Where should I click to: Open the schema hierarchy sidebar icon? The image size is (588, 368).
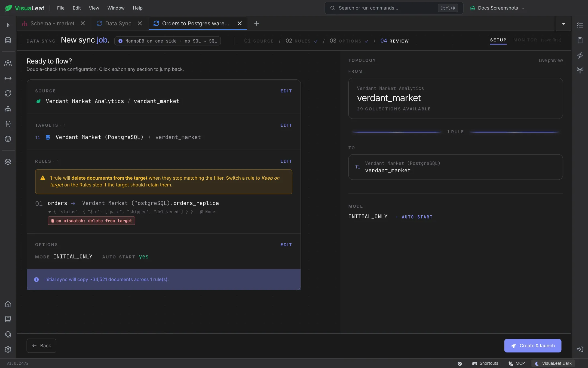[8, 109]
